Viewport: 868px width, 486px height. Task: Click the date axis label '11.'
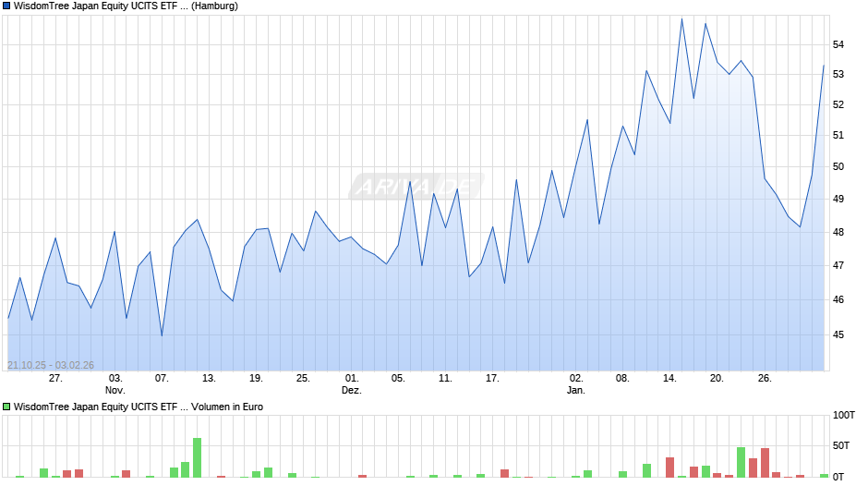445,379
